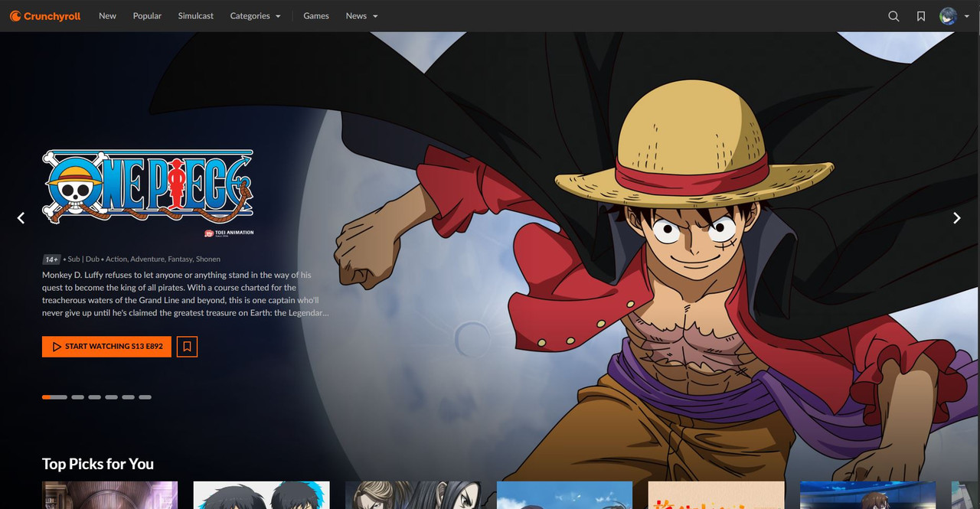Expand the News dropdown
Viewport: 980px width, 509px height.
361,16
